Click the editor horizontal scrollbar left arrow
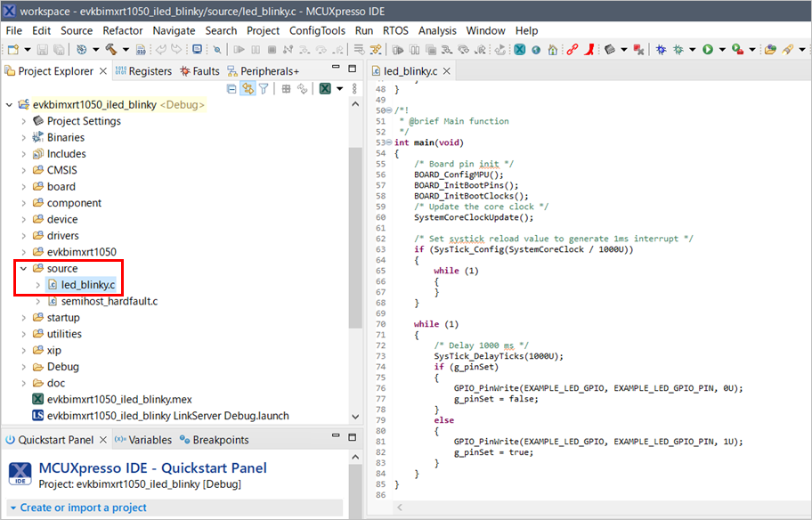 pos(399,508)
